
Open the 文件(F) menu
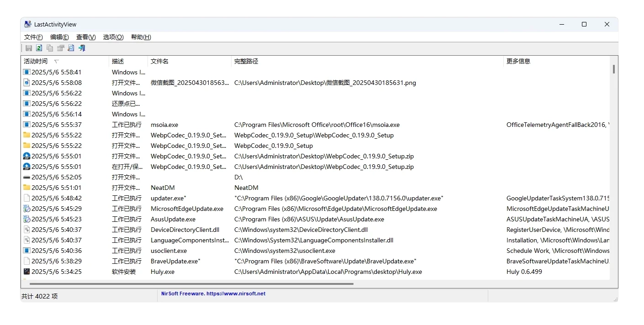33,37
